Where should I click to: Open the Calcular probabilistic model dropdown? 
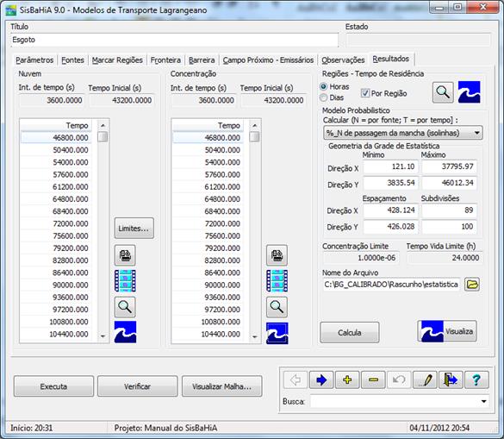(402, 133)
